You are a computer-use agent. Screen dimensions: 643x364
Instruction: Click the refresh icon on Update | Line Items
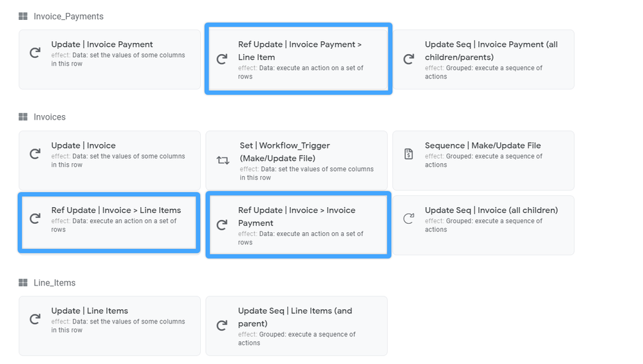click(35, 319)
